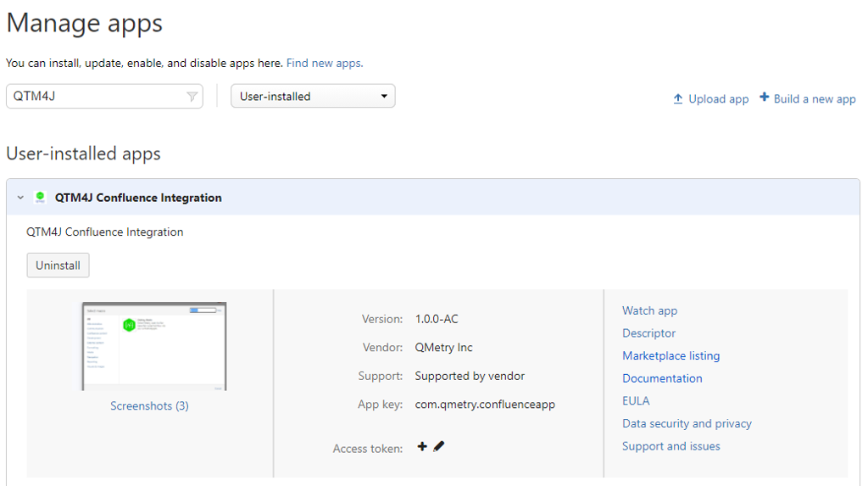Click the filter funnel icon in search box
Screen dimensions: 868x486
point(192,97)
